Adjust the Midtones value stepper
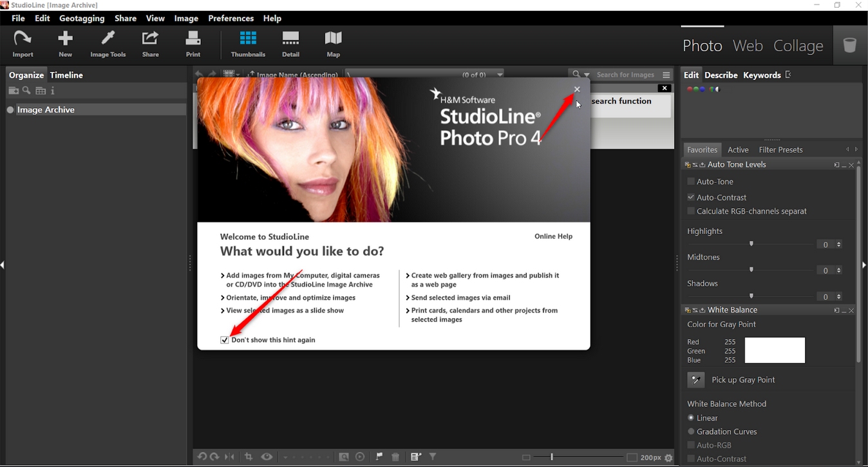The width and height of the screenshot is (868, 467). click(838, 271)
